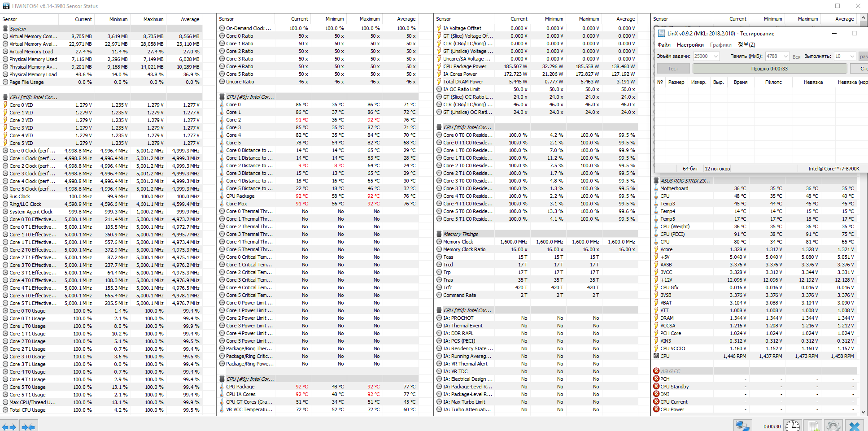This screenshot has width=868, height=431.
Task: Click the lightning icon beside Vcore
Action: [x=656, y=249]
